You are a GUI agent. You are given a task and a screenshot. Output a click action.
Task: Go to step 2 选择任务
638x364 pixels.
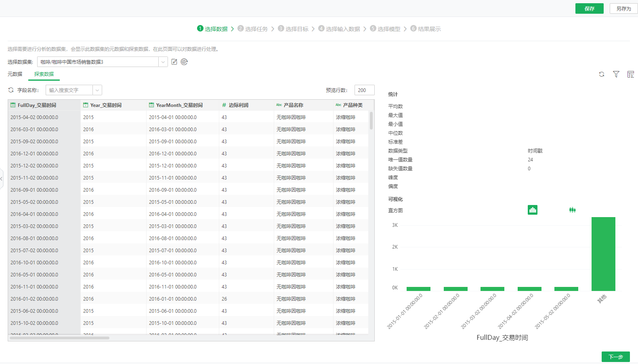tap(253, 29)
